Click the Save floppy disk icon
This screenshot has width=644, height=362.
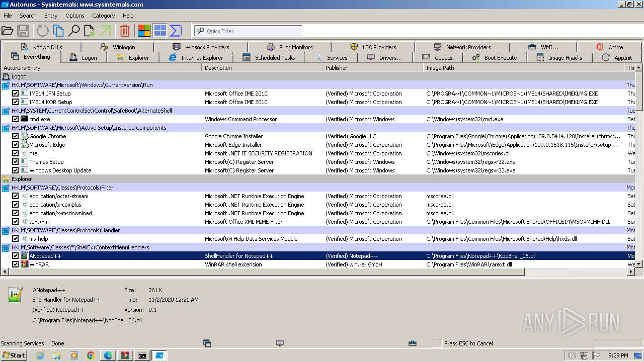23,31
